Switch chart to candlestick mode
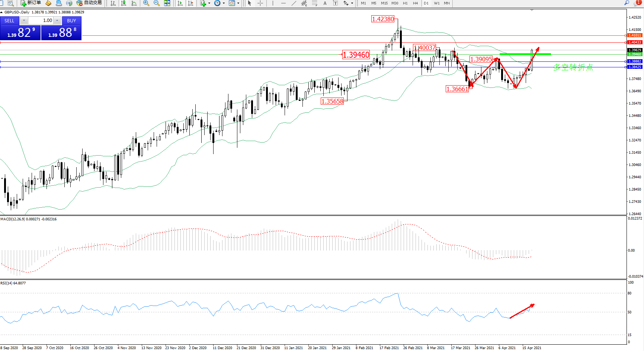 [x=124, y=3]
